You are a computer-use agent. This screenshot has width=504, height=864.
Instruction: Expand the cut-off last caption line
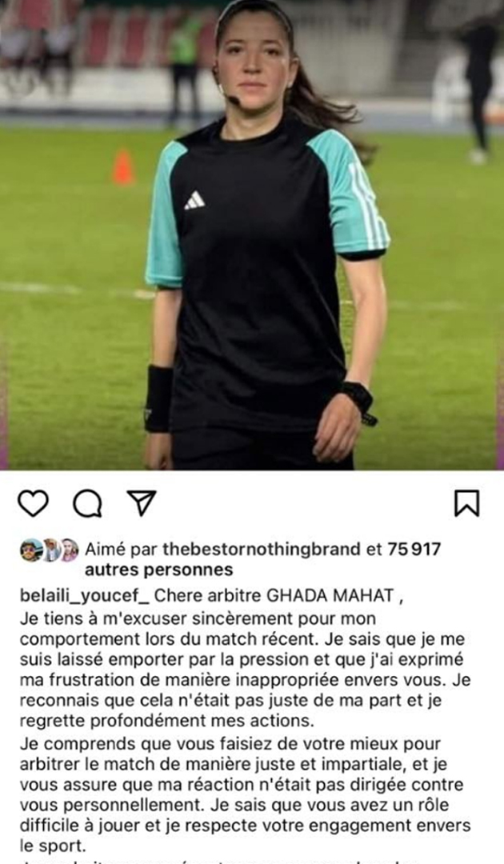pos(220,861)
